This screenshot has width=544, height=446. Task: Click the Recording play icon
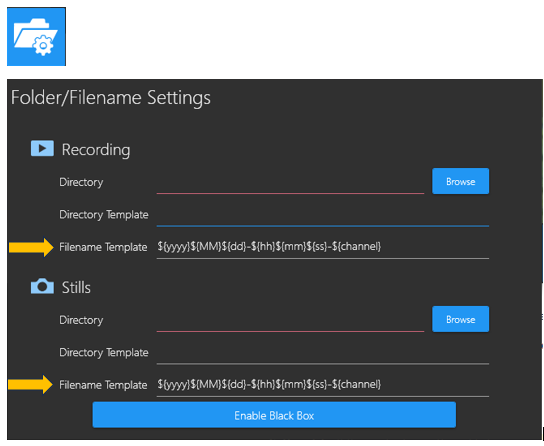click(x=42, y=148)
